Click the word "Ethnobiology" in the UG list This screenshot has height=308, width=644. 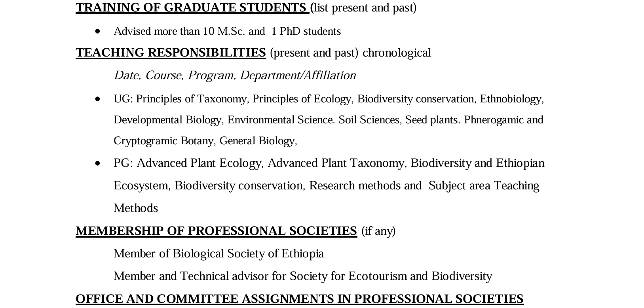pyautogui.click(x=511, y=99)
